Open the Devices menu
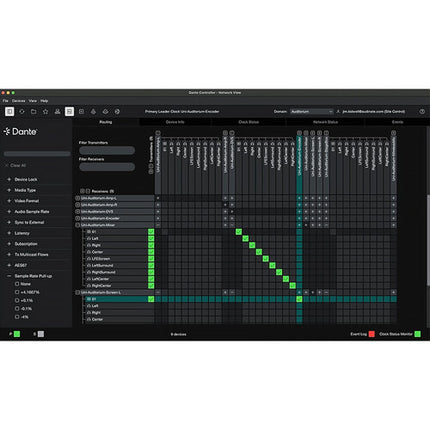430x430 pixels. (19, 101)
